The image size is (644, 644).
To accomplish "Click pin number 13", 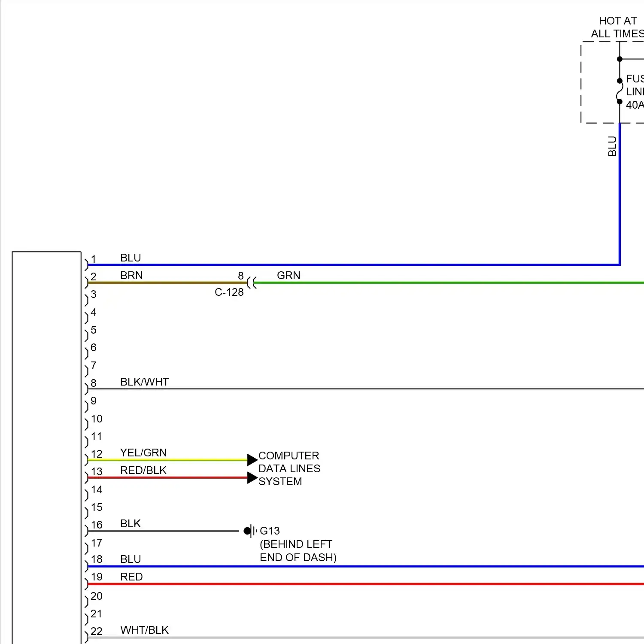I will pyautogui.click(x=97, y=471).
